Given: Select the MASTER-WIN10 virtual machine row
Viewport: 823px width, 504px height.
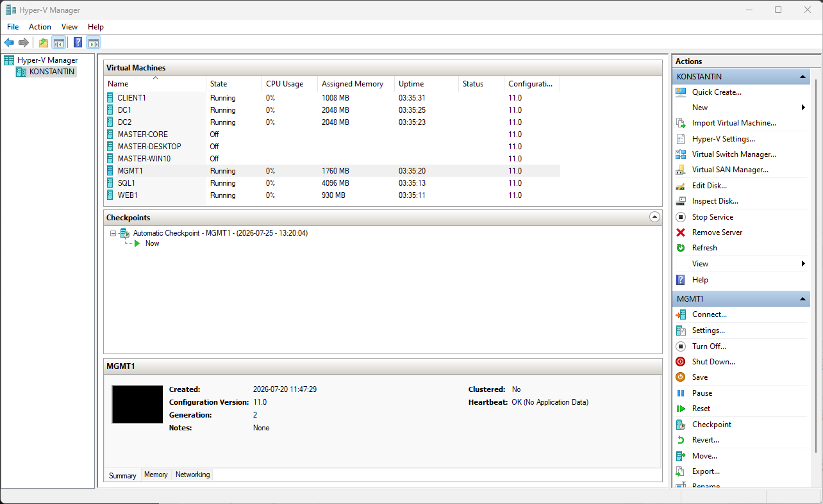Looking at the screenshot, I should (x=332, y=159).
